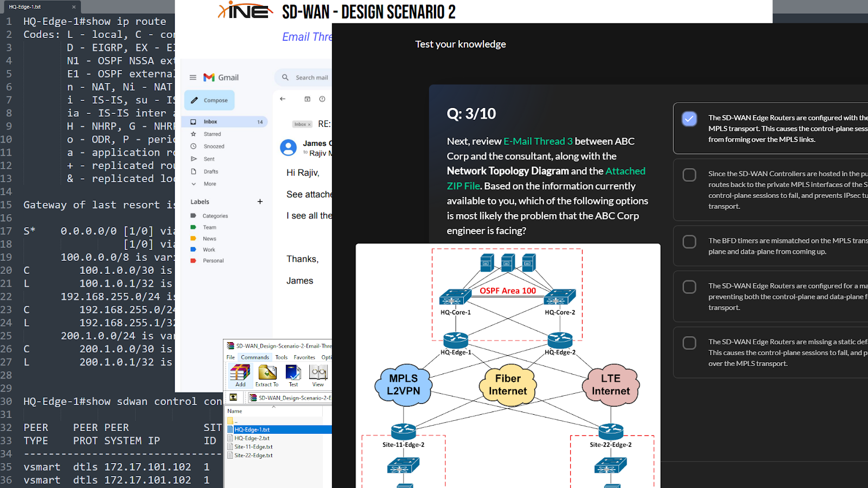Click the Gmail back arrow icon
The height and width of the screenshot is (488, 868).
tap(283, 99)
